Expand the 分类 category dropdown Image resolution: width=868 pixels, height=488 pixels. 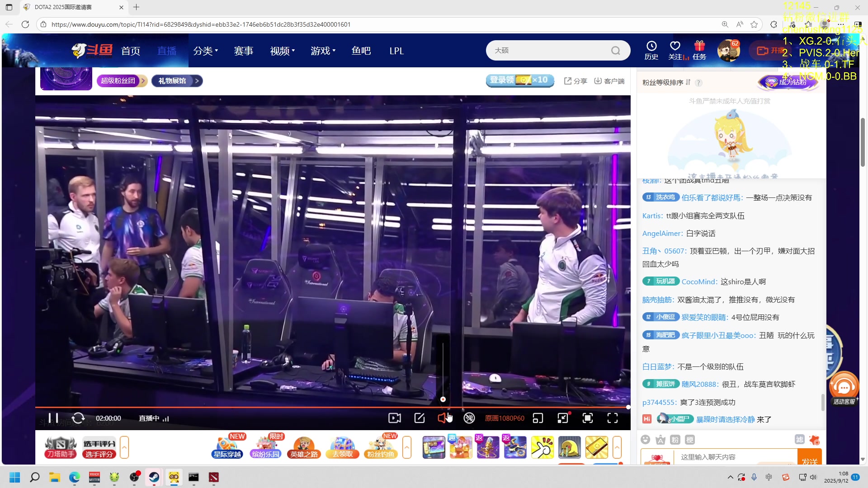tap(206, 51)
